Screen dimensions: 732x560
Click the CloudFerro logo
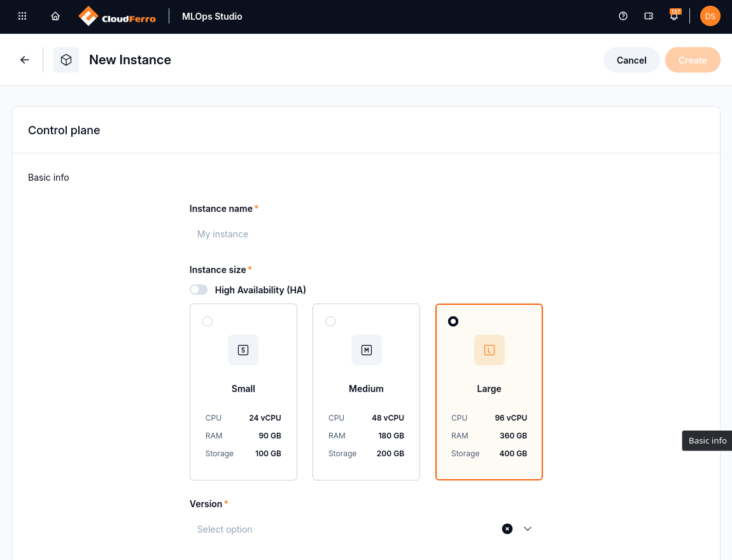[x=117, y=17]
